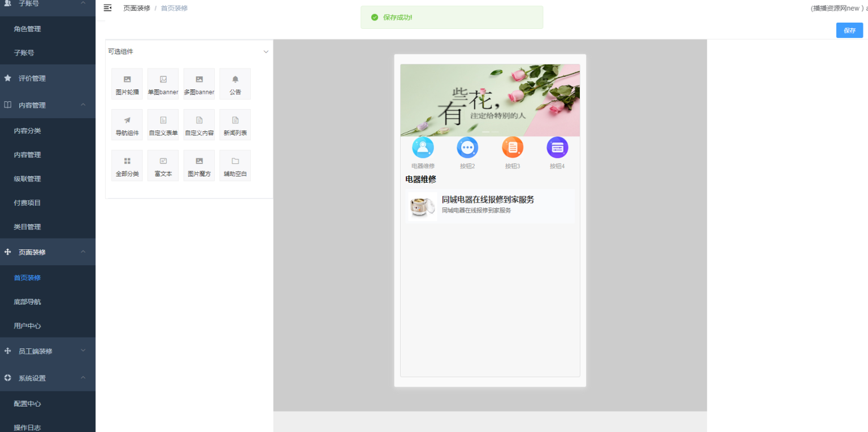Select the 自定义内容 custom content component
Image resolution: width=868 pixels, height=432 pixels.
pyautogui.click(x=199, y=124)
